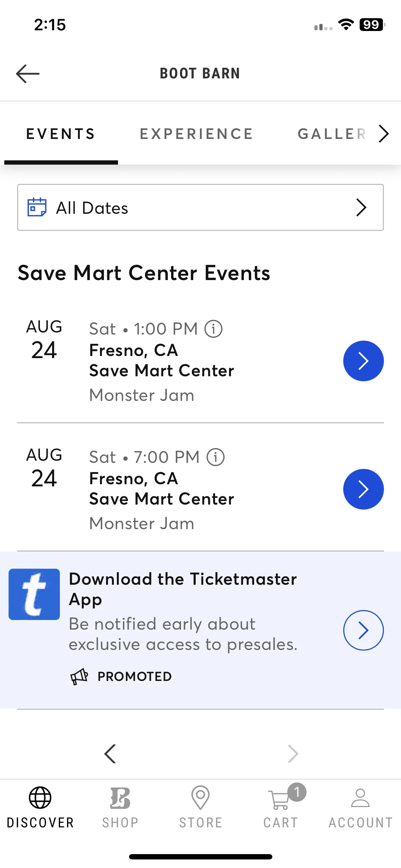Tap the Ticketmaster promo arrow button
401x868 pixels.
[x=363, y=630]
